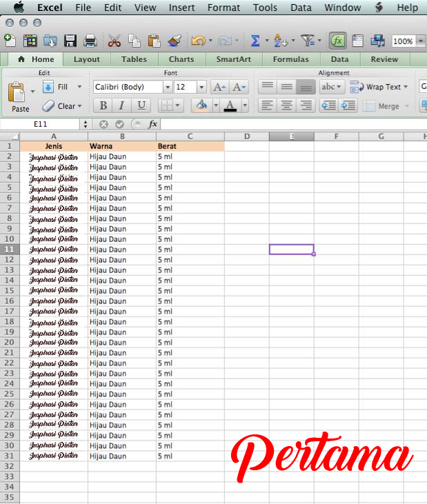Align text left
427x504 pixels.
click(x=268, y=105)
